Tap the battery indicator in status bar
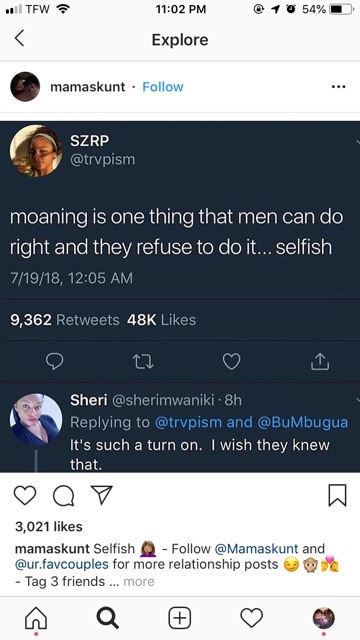 tap(341, 9)
